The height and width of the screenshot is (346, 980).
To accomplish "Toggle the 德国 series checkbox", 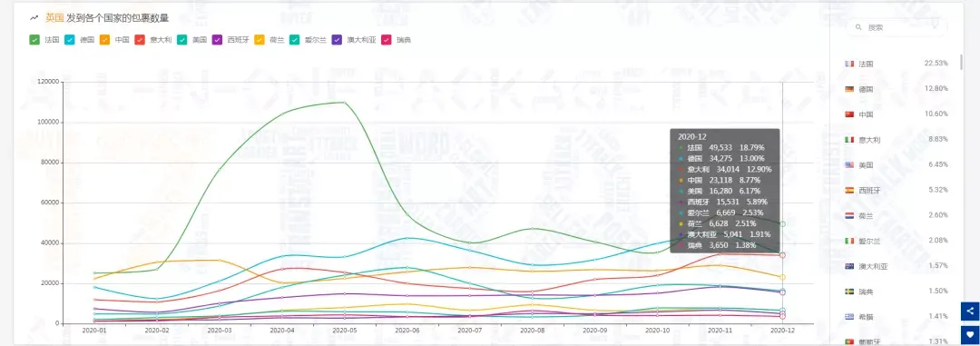I will point(70,39).
